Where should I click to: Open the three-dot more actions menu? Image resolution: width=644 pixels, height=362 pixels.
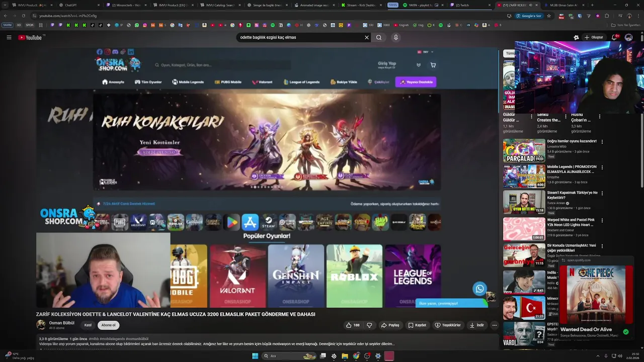click(494, 325)
